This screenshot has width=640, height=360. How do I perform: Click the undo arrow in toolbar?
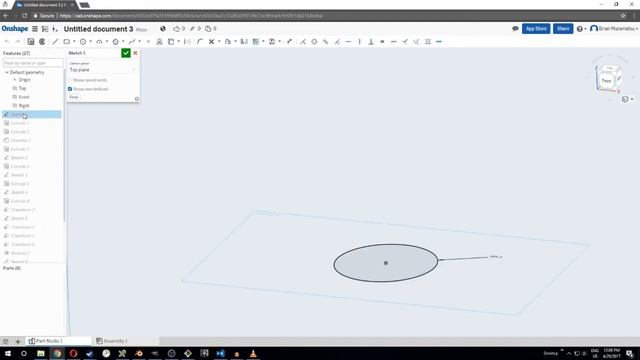point(7,42)
